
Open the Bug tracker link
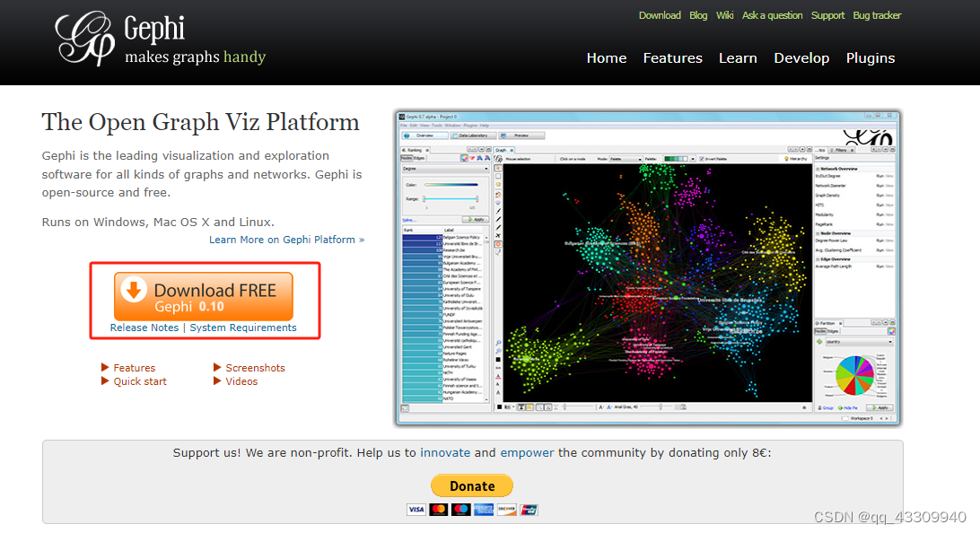pos(877,15)
